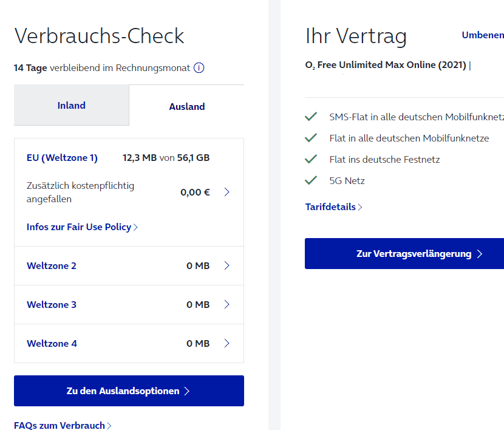Expand Weltzone 4 chevron arrow
The width and height of the screenshot is (504, 430).
[226, 343]
